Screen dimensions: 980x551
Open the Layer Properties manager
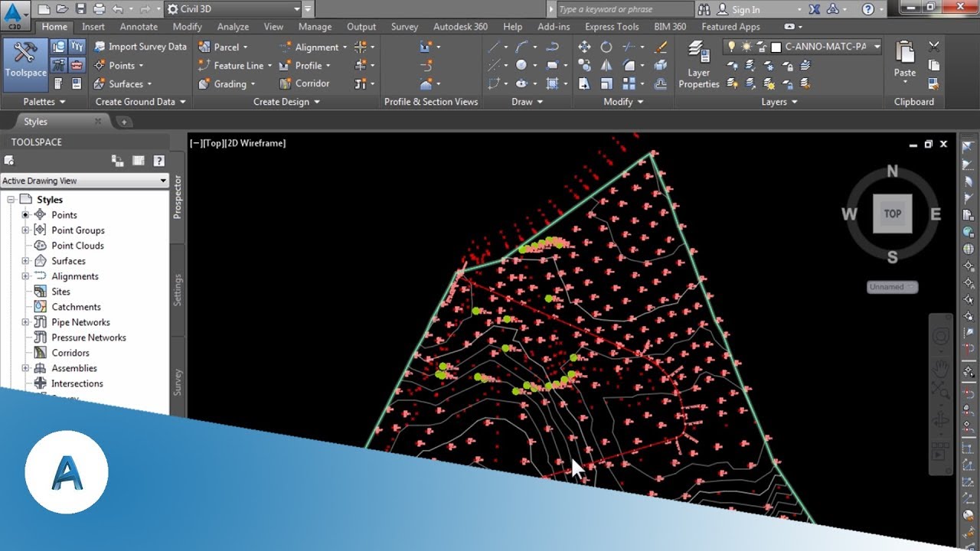[x=698, y=64]
